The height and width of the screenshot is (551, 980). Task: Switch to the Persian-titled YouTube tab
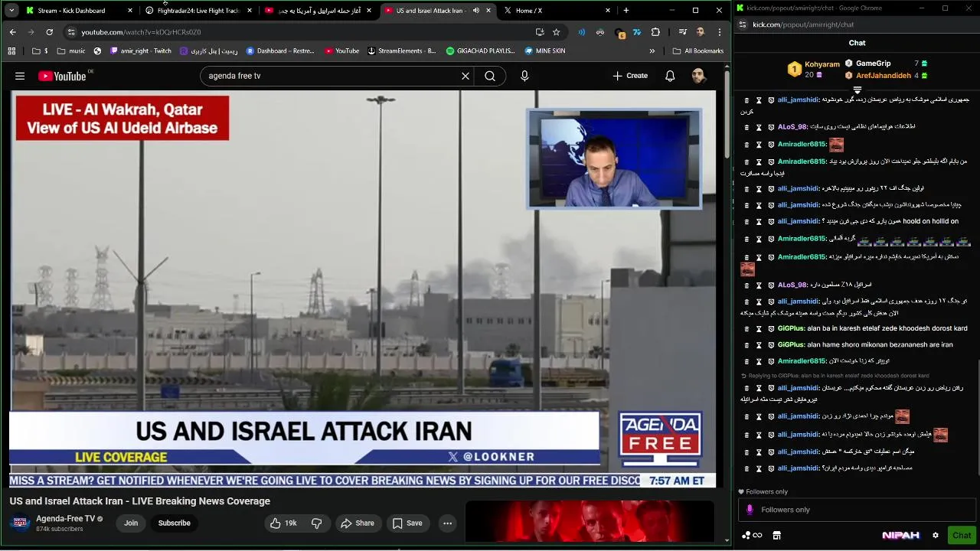click(318, 11)
